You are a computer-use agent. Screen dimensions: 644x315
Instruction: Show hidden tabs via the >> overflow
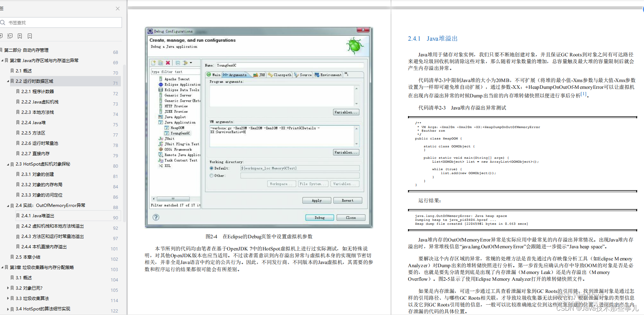point(346,75)
